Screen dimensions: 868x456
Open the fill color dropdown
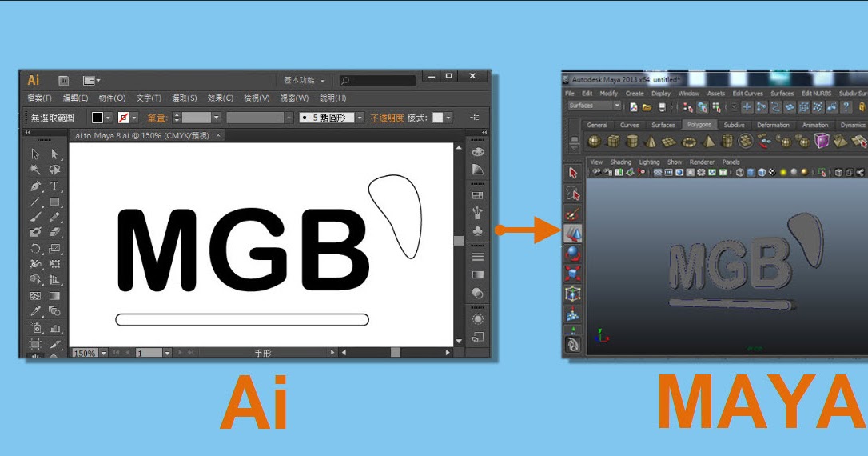click(x=109, y=118)
